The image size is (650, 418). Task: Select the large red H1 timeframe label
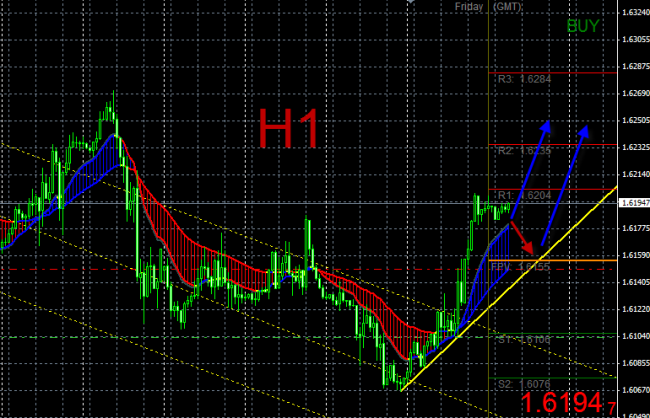coord(289,128)
